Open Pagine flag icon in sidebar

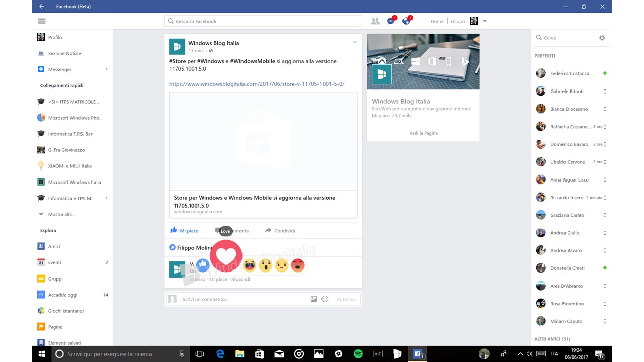pos(41,327)
